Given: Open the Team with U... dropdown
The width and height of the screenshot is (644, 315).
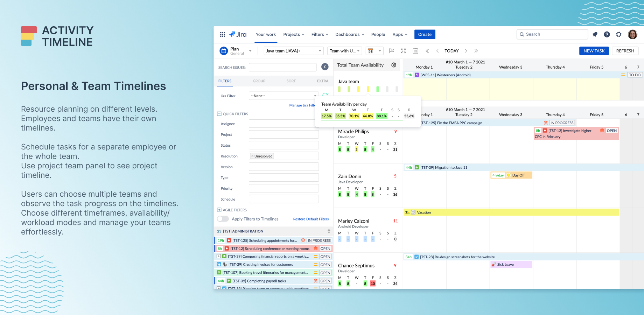Looking at the screenshot, I should click(344, 51).
